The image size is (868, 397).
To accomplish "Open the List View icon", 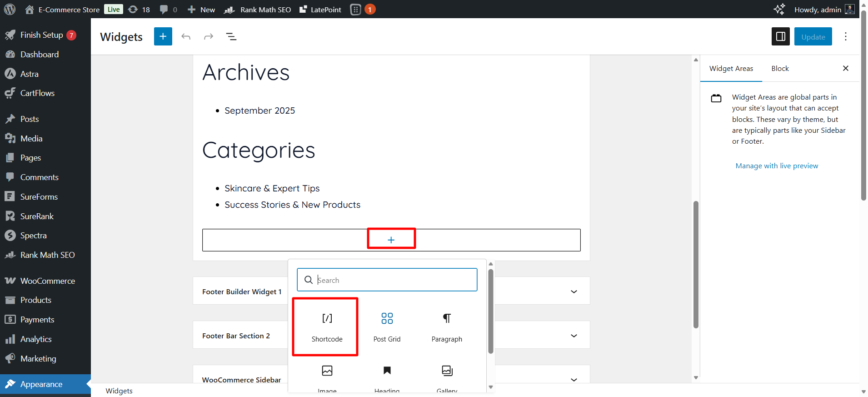I will (231, 36).
